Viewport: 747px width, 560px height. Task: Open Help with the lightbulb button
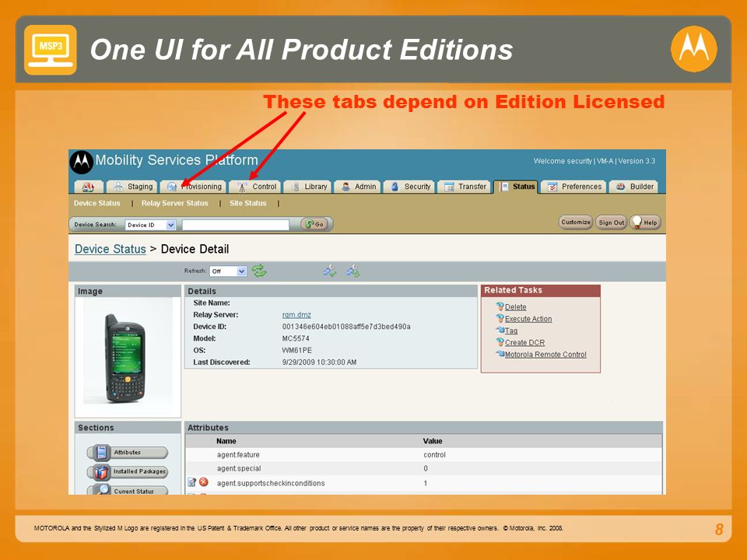point(646,222)
